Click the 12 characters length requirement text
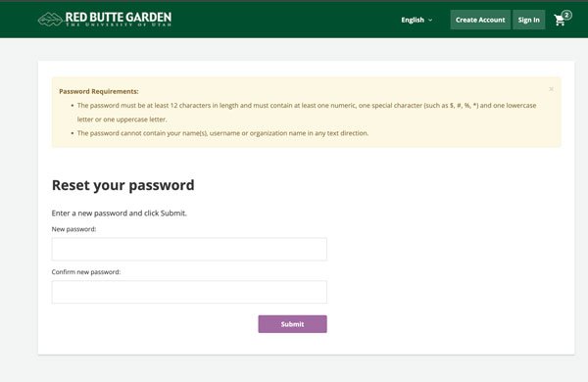588x382 pixels. point(307,112)
